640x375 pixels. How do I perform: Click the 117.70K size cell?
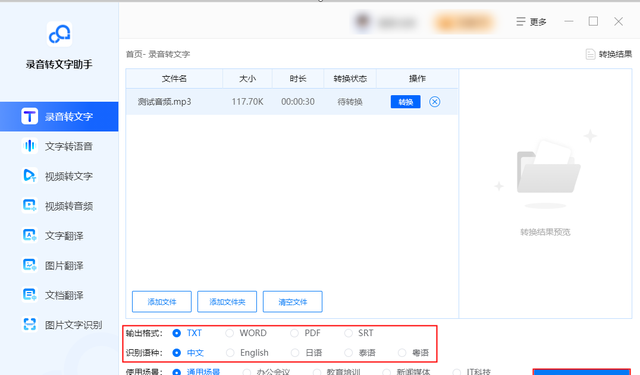pyautogui.click(x=247, y=102)
